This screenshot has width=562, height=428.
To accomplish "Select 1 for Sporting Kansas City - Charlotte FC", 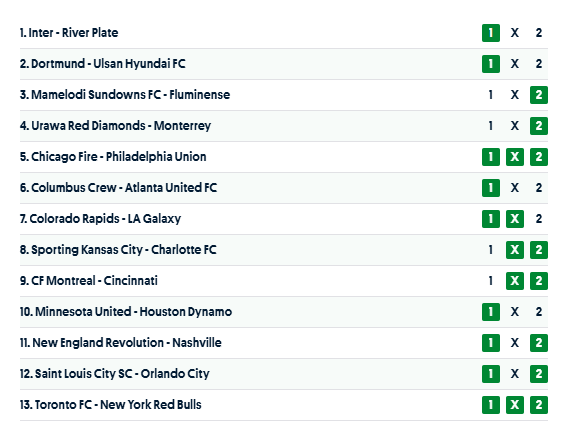I will pyautogui.click(x=491, y=250).
